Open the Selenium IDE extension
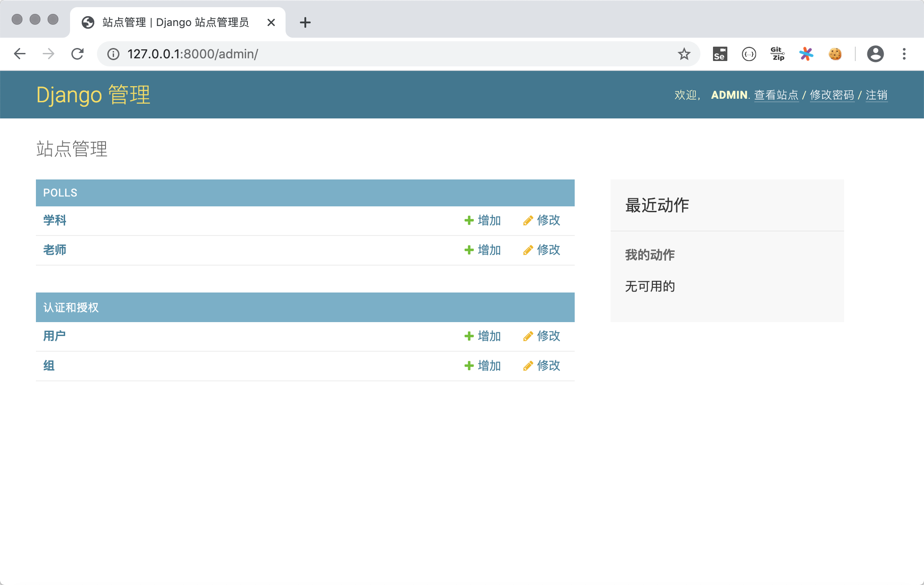The image size is (924, 585). 720,54
